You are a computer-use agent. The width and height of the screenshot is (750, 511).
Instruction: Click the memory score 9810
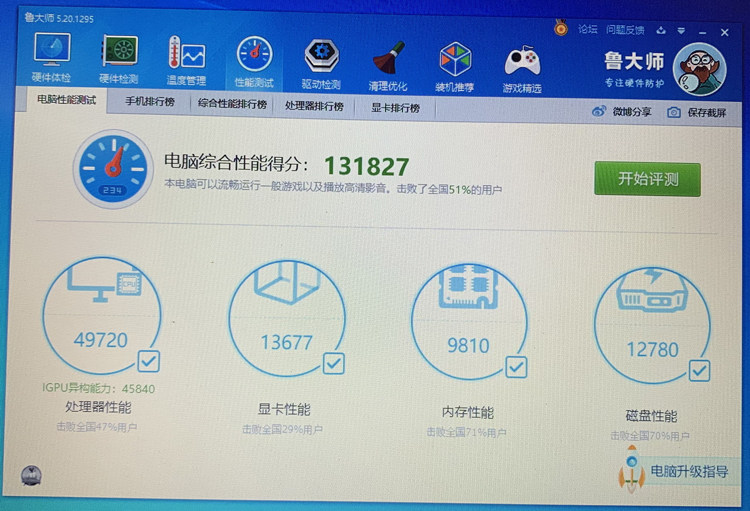point(468,346)
